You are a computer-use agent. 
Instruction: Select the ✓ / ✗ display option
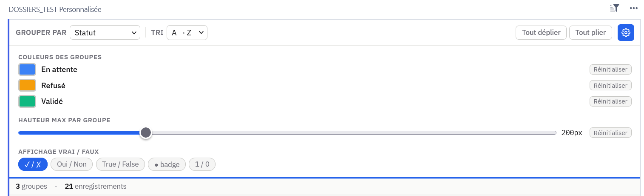pyautogui.click(x=33, y=164)
